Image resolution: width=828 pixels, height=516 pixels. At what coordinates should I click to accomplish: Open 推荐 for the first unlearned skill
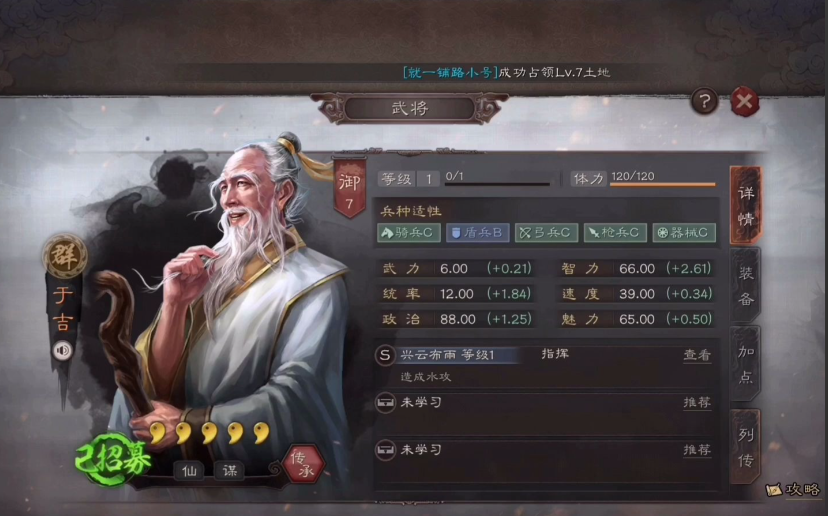coord(697,402)
